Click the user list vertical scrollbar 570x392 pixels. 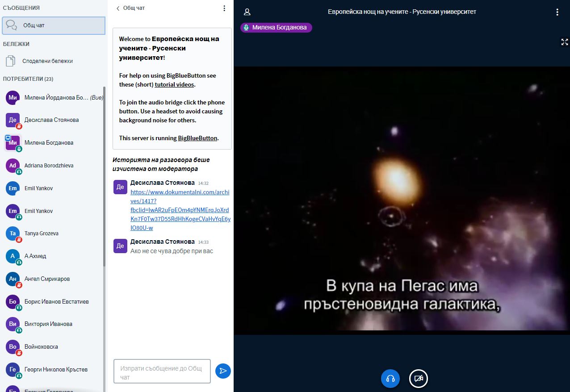pos(105,179)
